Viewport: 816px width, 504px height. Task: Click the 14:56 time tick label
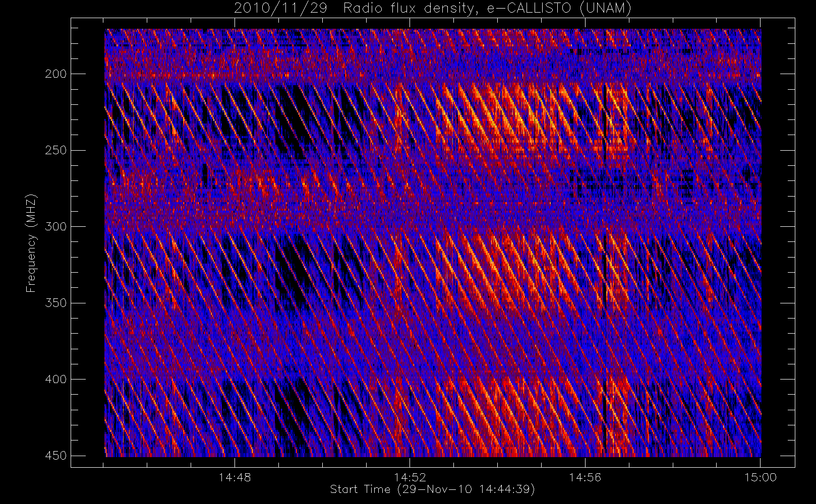tap(585, 477)
